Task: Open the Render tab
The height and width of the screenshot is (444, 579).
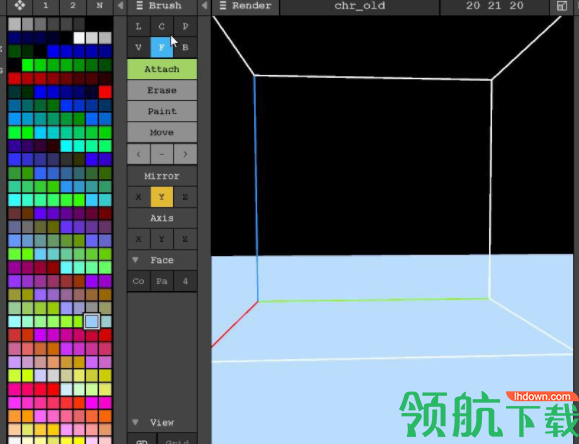Action: (246, 6)
